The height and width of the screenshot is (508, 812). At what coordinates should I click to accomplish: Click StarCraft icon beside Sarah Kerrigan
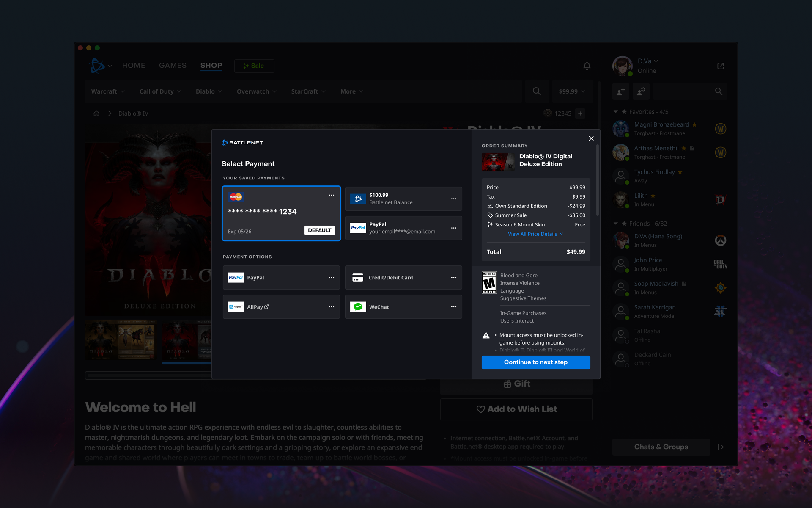721,312
